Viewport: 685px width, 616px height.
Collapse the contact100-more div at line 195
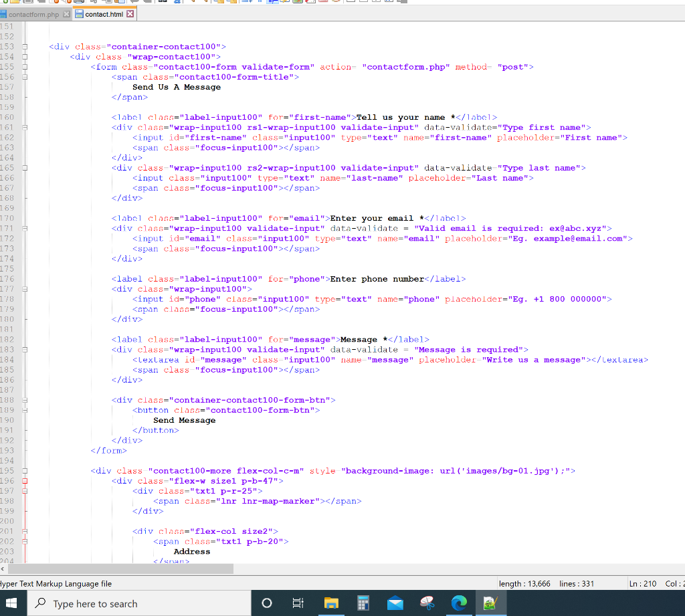tap(25, 471)
